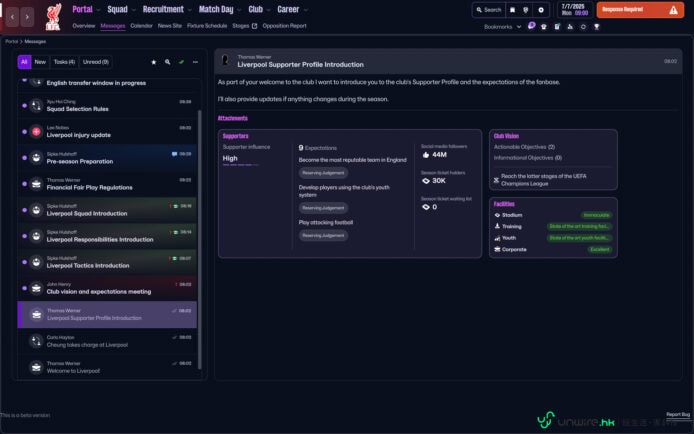Open the Fixture Schedule tab
This screenshot has height=434, width=694.
(207, 26)
